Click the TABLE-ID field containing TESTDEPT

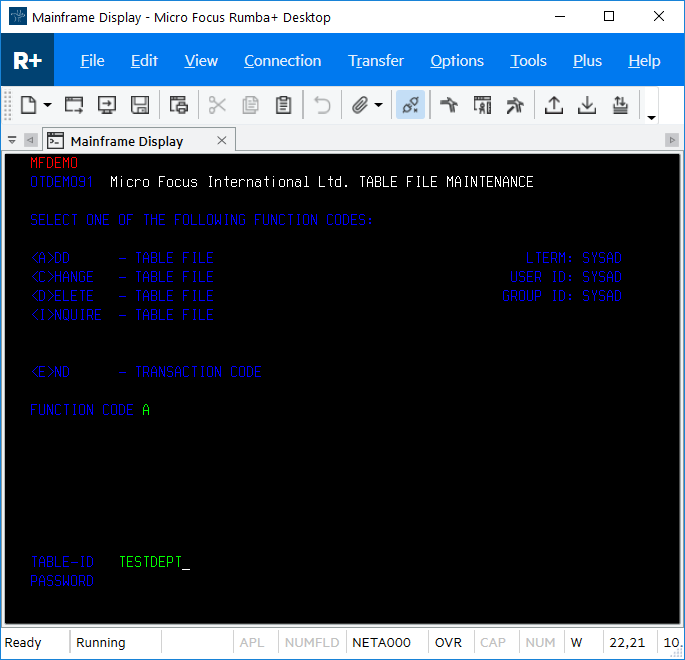click(150, 562)
